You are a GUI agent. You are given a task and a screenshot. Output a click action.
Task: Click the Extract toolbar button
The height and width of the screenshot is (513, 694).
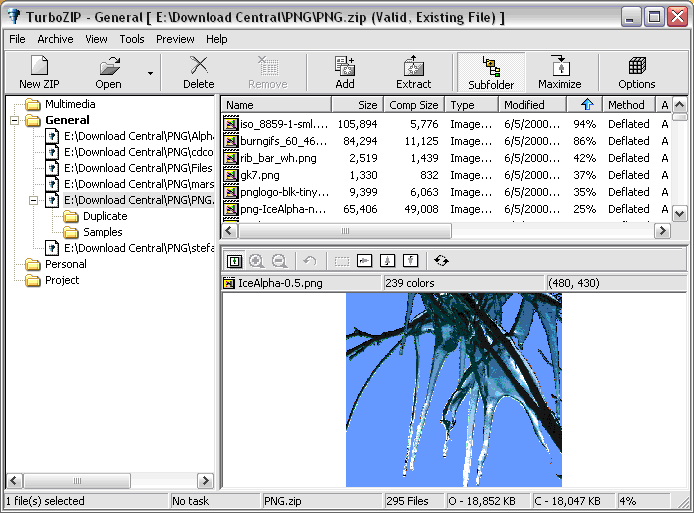[413, 72]
